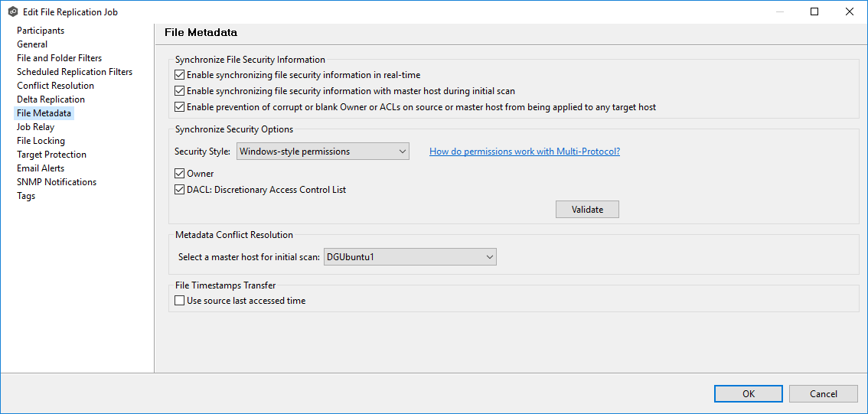Viewport: 868px width, 414px height.
Task: Switch to File and Folder Filters page
Action: coord(59,58)
